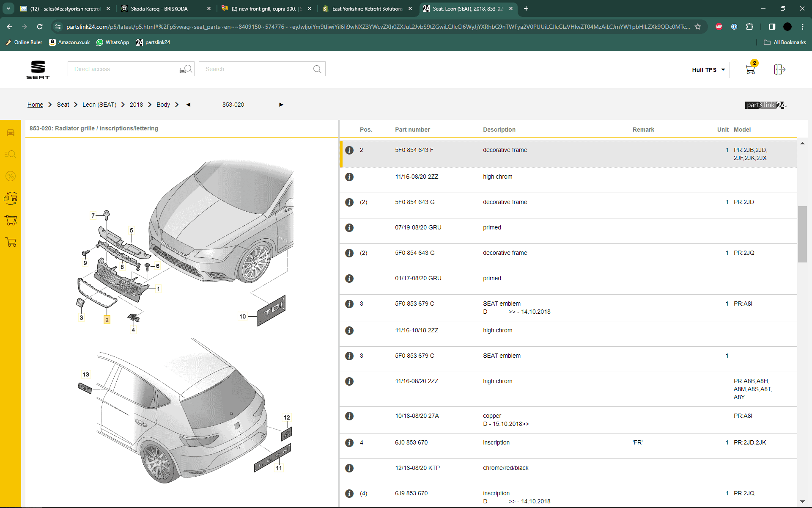Click position 2 label in the diagram
The width and height of the screenshot is (812, 508).
click(107, 320)
